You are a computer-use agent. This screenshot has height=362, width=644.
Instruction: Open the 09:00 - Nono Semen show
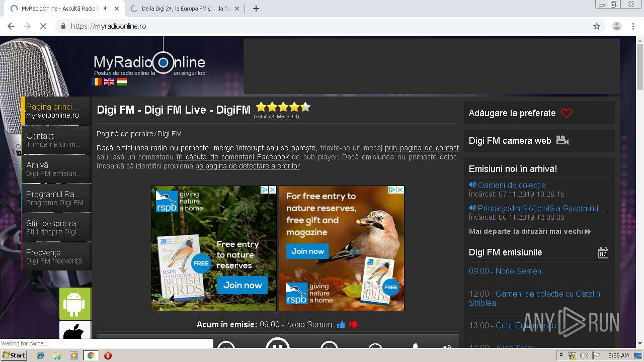pyautogui.click(x=505, y=271)
